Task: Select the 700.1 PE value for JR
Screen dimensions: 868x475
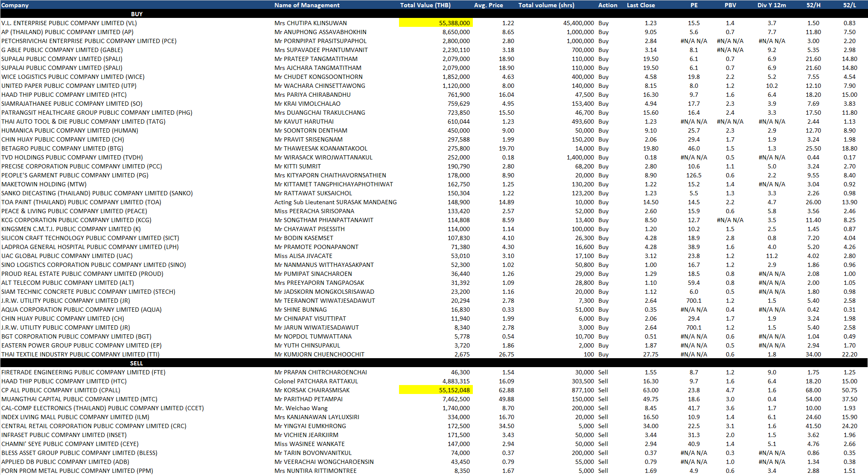Action: [x=693, y=301]
